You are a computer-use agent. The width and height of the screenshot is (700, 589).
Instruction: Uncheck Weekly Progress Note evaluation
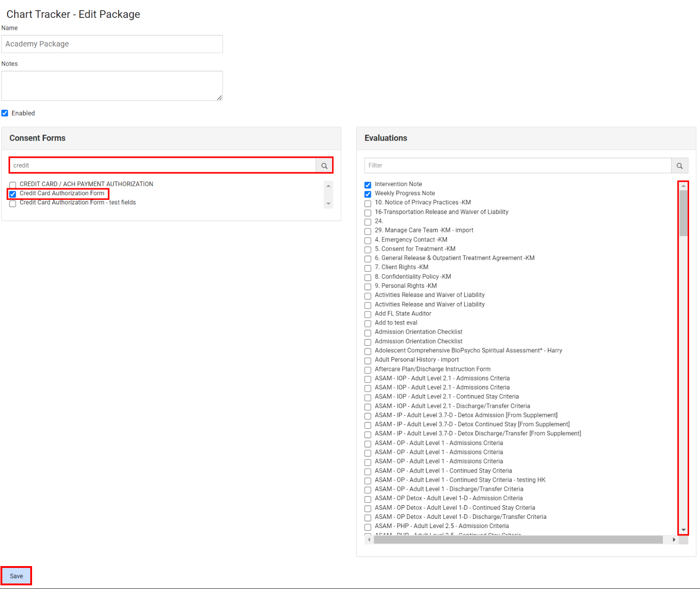pyautogui.click(x=368, y=194)
